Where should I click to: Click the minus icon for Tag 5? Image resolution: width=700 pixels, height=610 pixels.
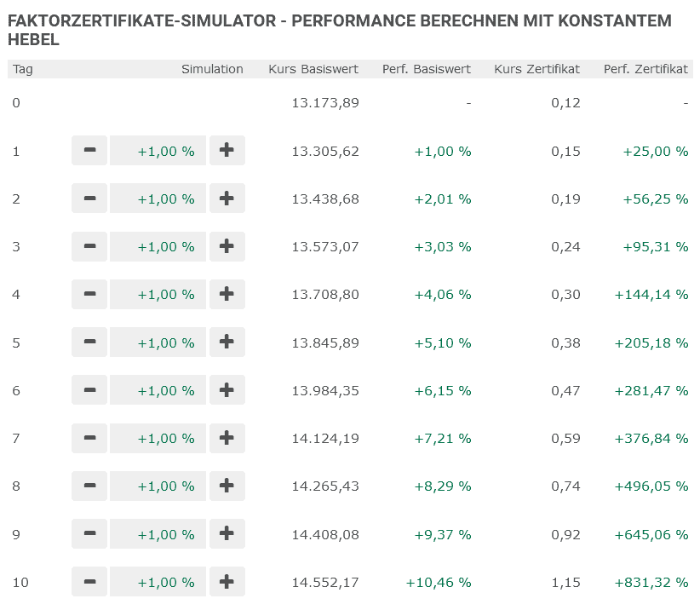pyautogui.click(x=89, y=342)
